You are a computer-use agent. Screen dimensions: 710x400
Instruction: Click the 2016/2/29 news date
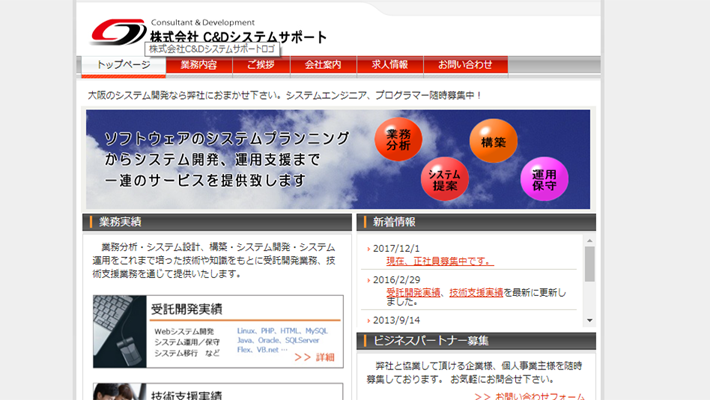[x=396, y=280]
